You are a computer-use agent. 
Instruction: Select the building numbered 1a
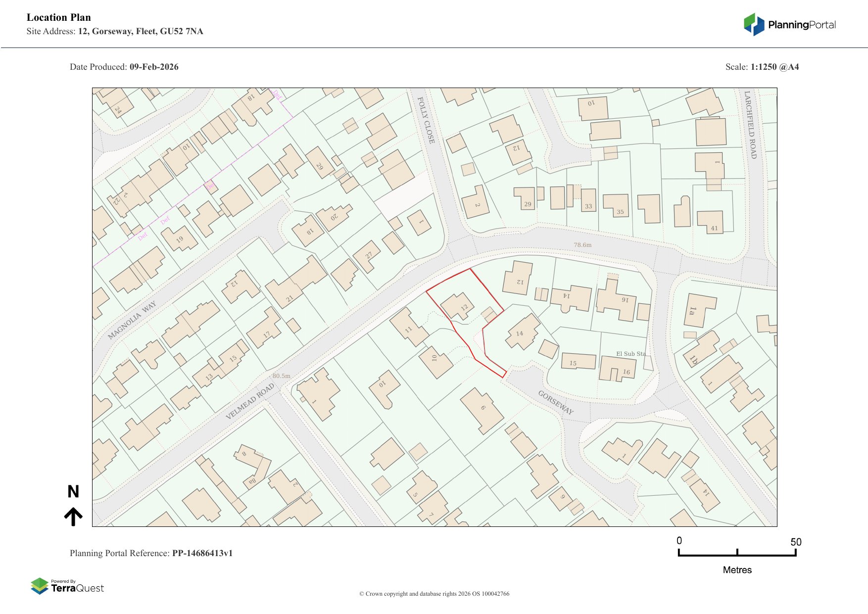700,310
